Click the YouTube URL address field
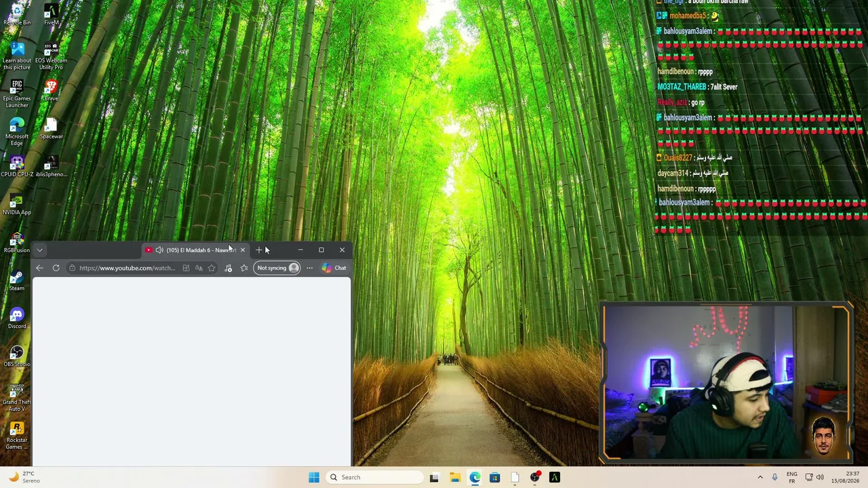 (127, 268)
